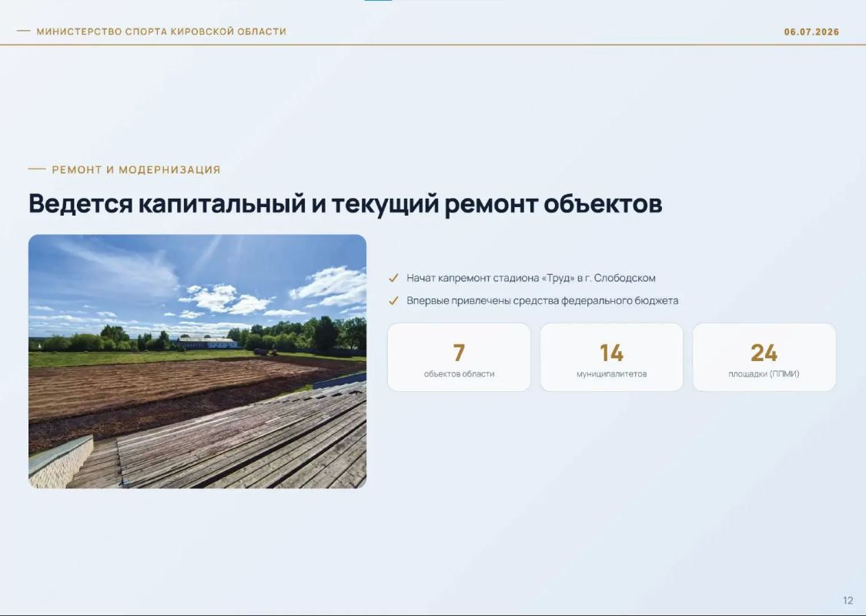Click the «площадки (ППМИ)» caption
866x616 pixels.
click(764, 374)
